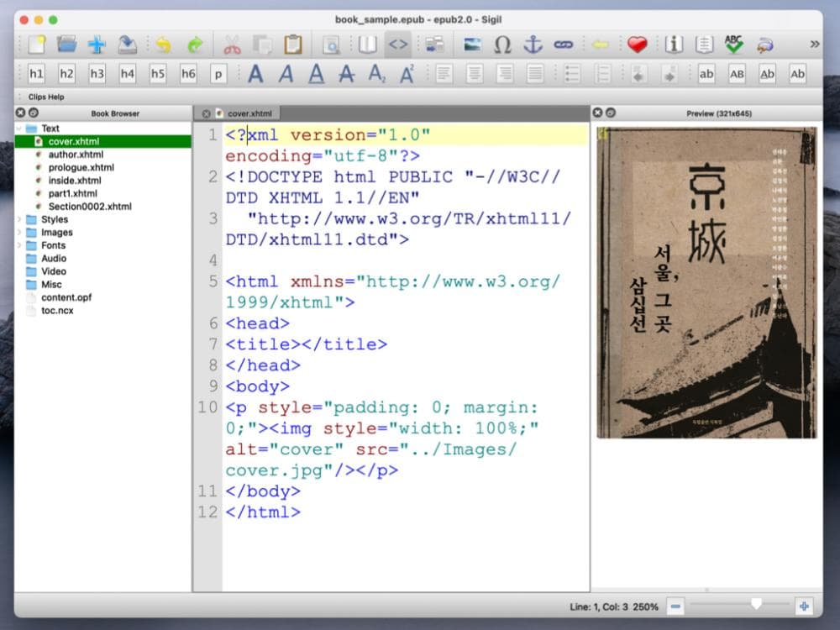Close the Book Browser panel

click(x=20, y=113)
